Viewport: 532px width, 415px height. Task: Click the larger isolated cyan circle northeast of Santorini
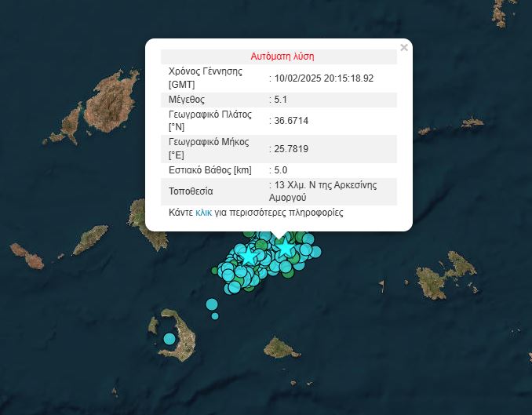coord(212,304)
